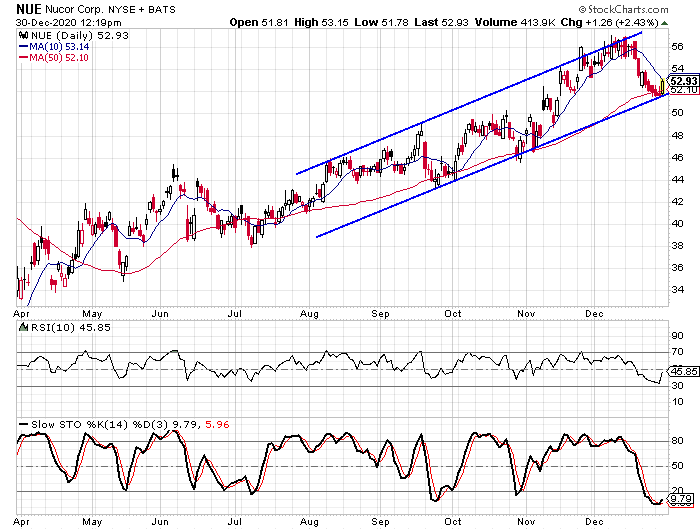700x530 pixels.
Task: Click the boxed 52.93 price tag on price axis
Action: click(x=684, y=81)
